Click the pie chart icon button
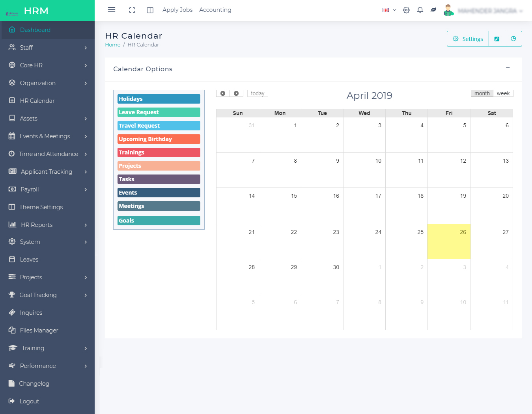 [x=513, y=39]
